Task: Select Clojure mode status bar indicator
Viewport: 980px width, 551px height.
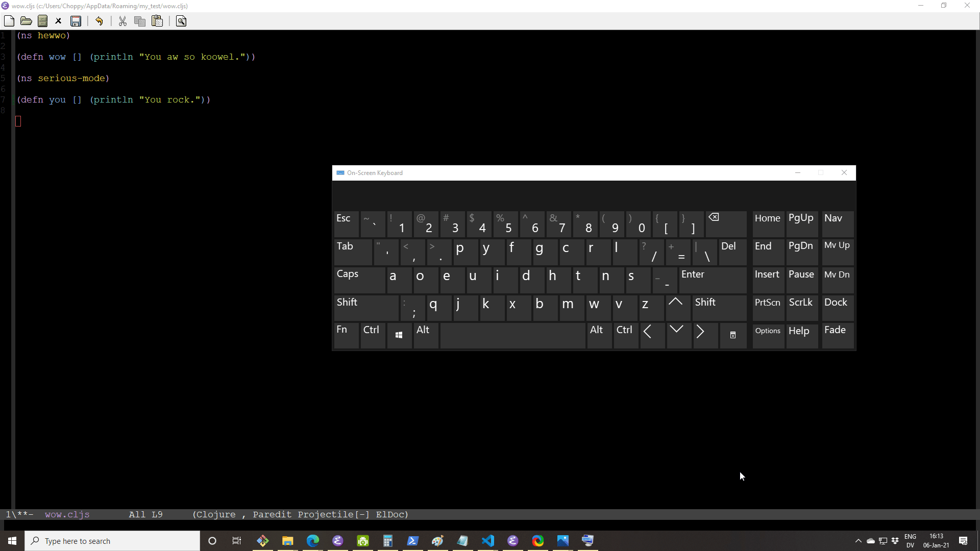Action: click(x=213, y=515)
